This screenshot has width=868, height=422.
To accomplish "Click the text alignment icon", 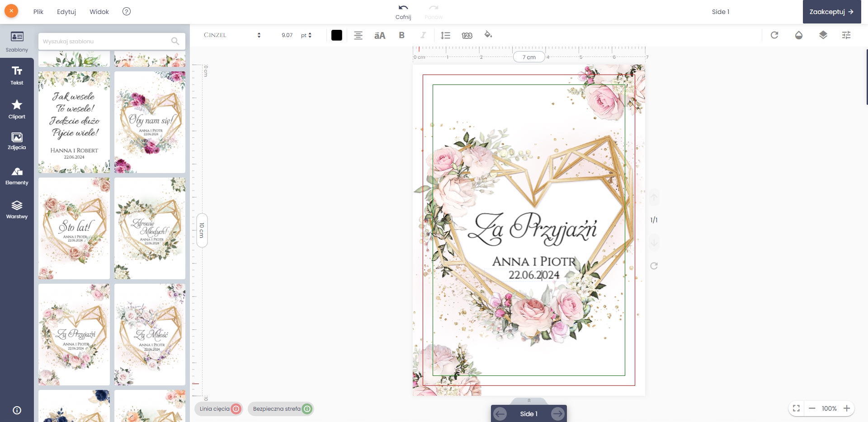I will pos(358,35).
